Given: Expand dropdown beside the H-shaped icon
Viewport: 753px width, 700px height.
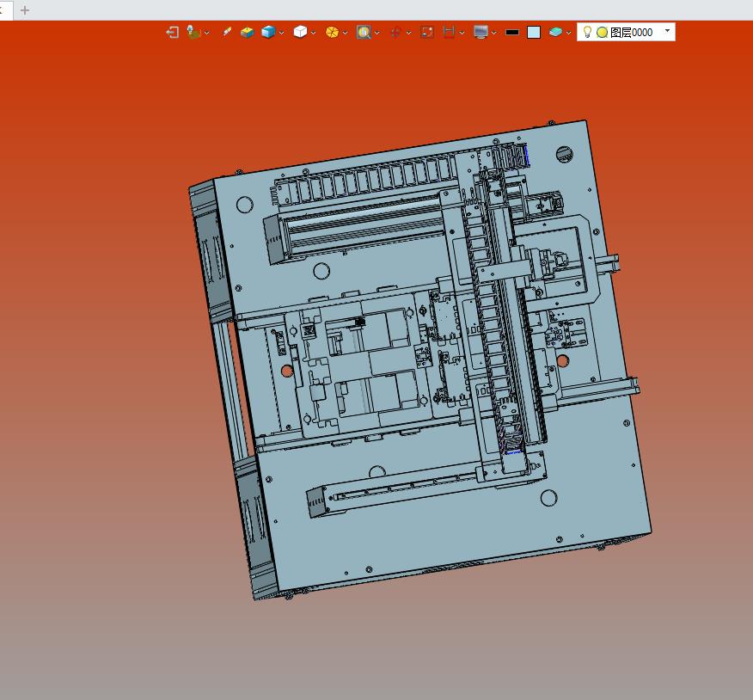Looking at the screenshot, I should [x=462, y=34].
